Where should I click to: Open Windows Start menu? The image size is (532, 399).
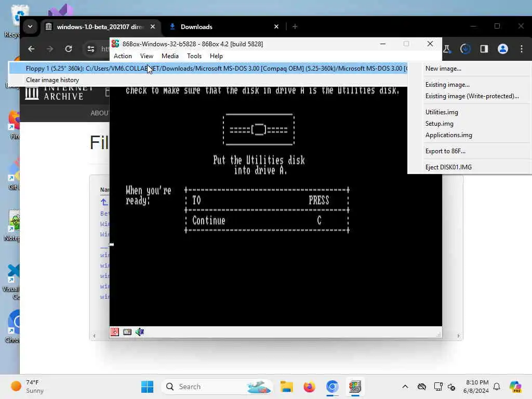147,387
